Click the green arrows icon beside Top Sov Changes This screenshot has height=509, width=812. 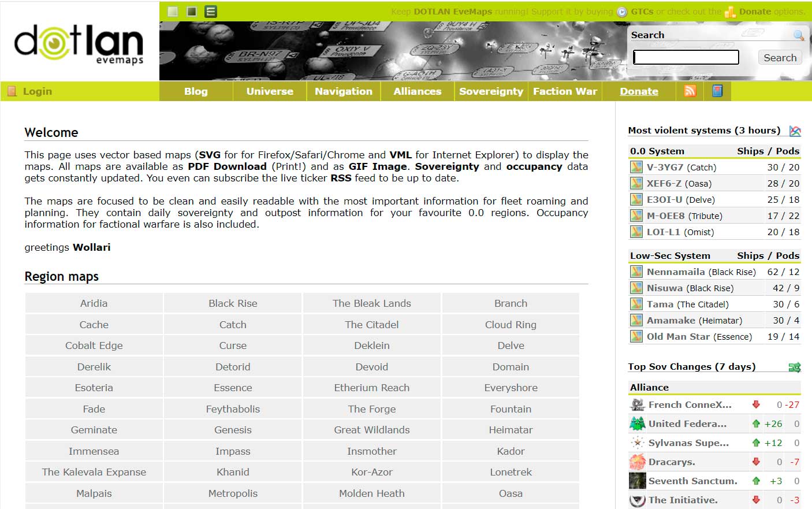pos(795,367)
